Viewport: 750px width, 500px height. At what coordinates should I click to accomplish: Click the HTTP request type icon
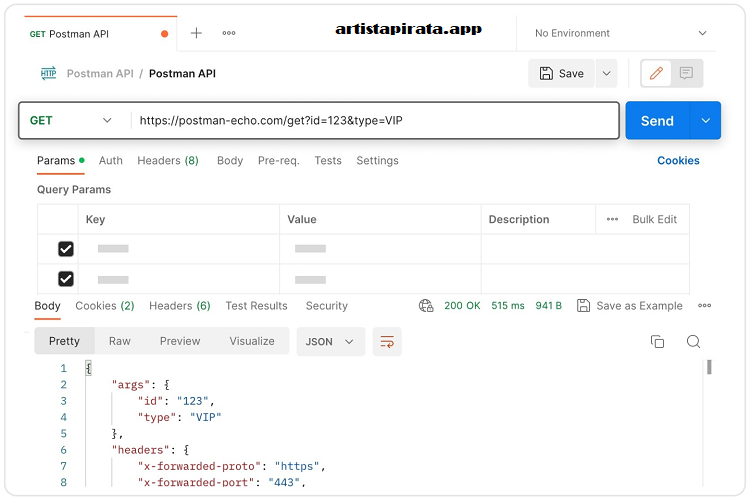pos(48,73)
